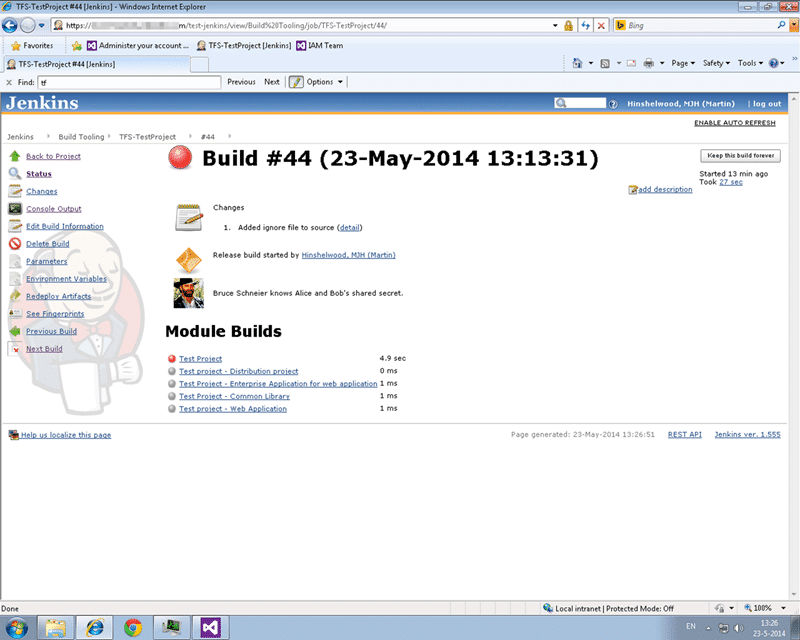Close the Find bar with the X

coord(9,82)
